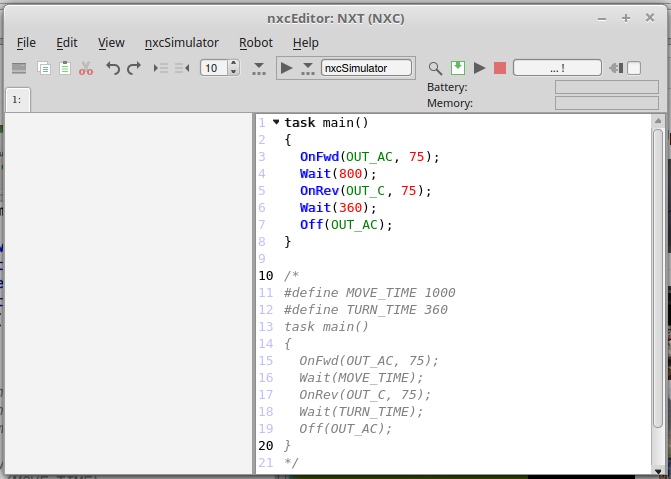The image size is (671, 479).
Task: Increase font size with stepper up arrow
Action: (x=233, y=64)
